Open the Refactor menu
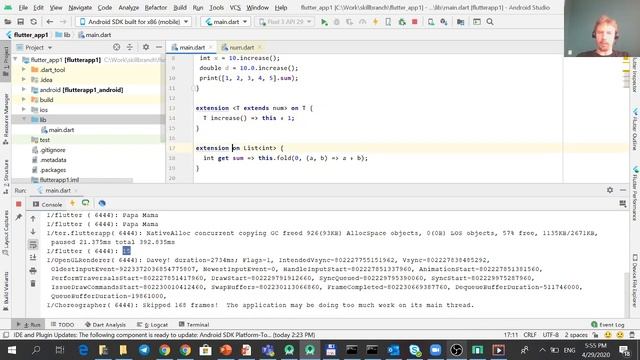640x360 pixels. 156,7
